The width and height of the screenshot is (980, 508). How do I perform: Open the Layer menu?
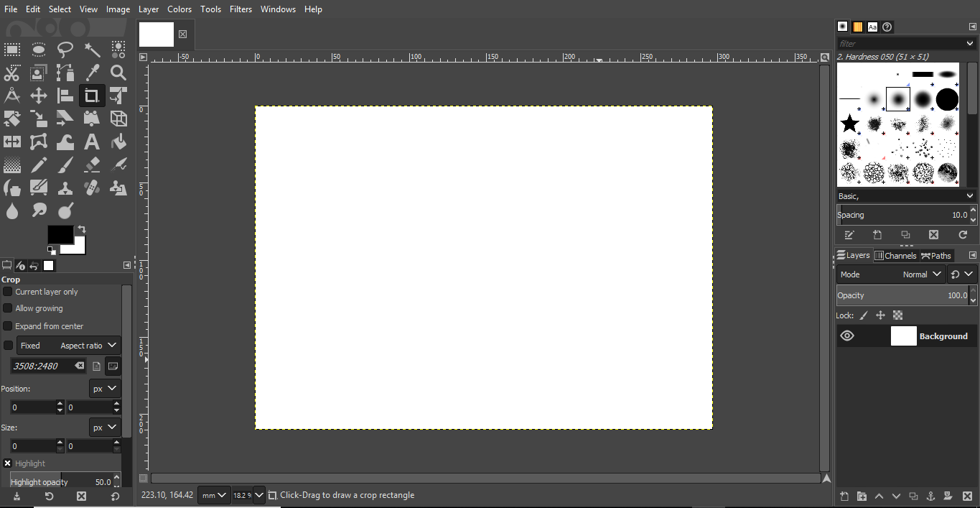(149, 9)
